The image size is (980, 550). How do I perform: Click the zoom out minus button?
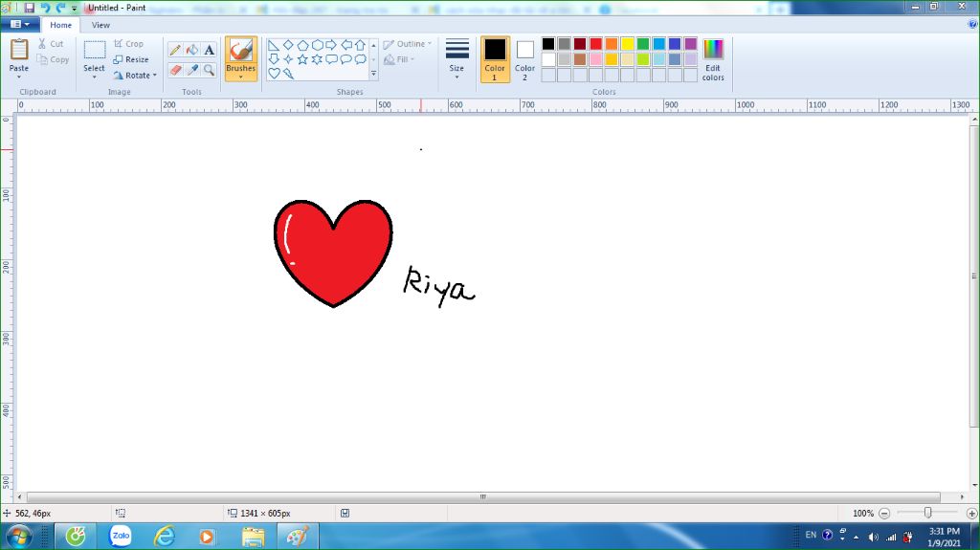click(884, 513)
